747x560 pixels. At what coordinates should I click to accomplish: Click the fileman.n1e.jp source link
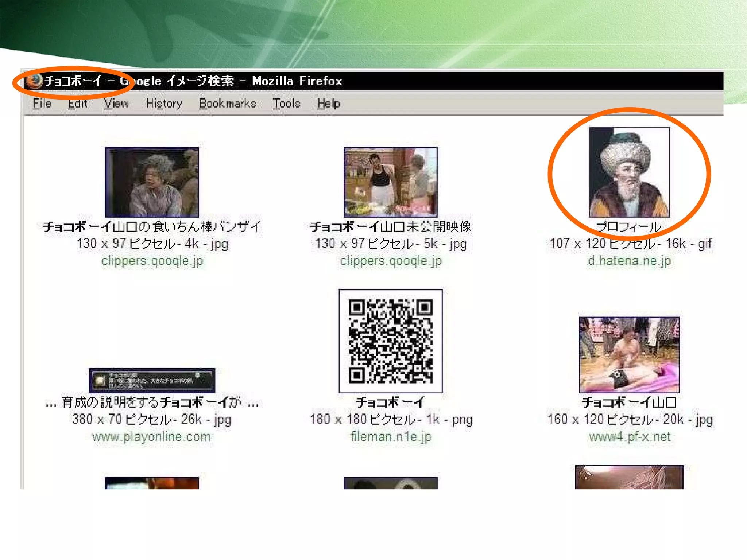[x=391, y=436]
